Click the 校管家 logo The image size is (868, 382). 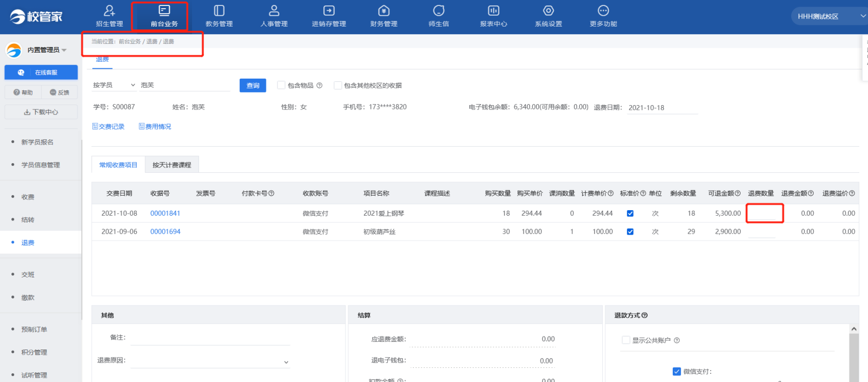[x=36, y=16]
